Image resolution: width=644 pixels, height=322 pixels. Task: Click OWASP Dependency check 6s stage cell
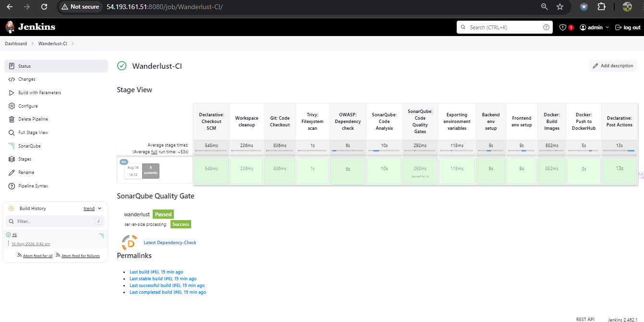coord(348,171)
